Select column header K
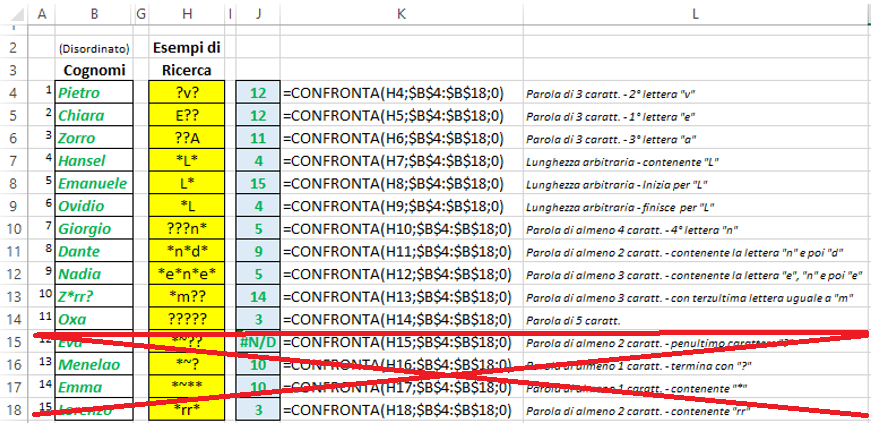The width and height of the screenshot is (876, 428). point(401,14)
